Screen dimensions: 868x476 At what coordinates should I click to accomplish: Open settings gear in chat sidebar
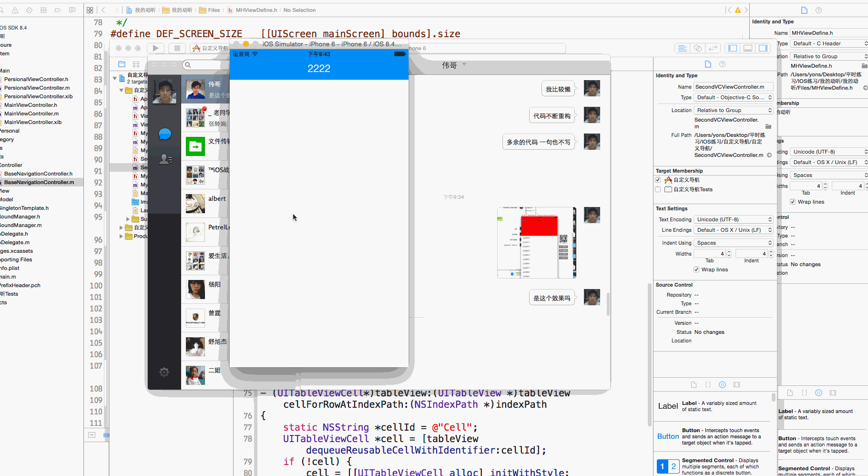click(164, 372)
